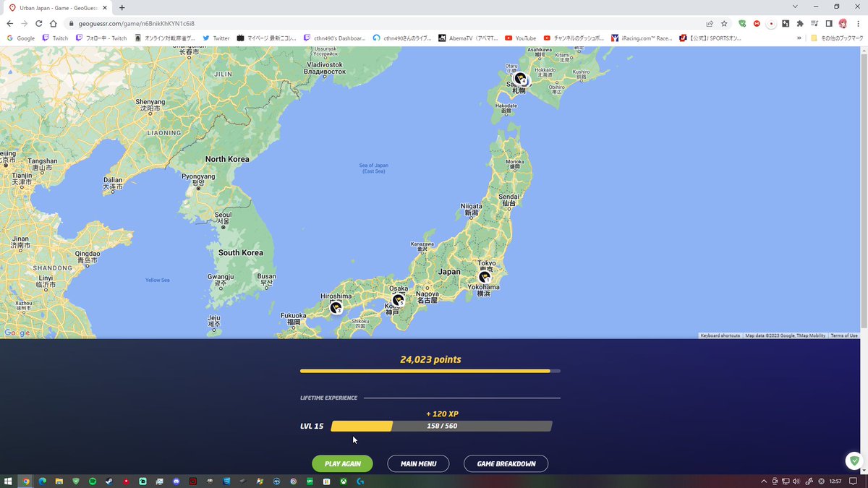Open Xbox app from the taskbar
868x488 pixels.
(x=343, y=481)
